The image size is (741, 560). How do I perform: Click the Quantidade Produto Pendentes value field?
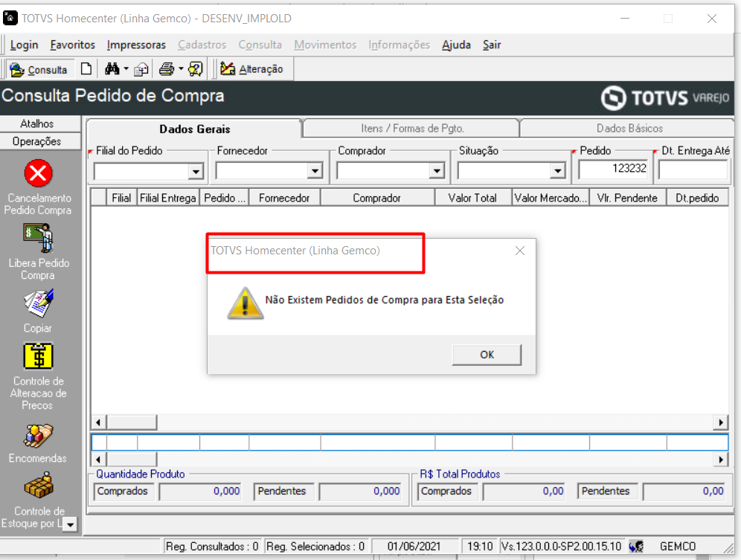click(360, 492)
